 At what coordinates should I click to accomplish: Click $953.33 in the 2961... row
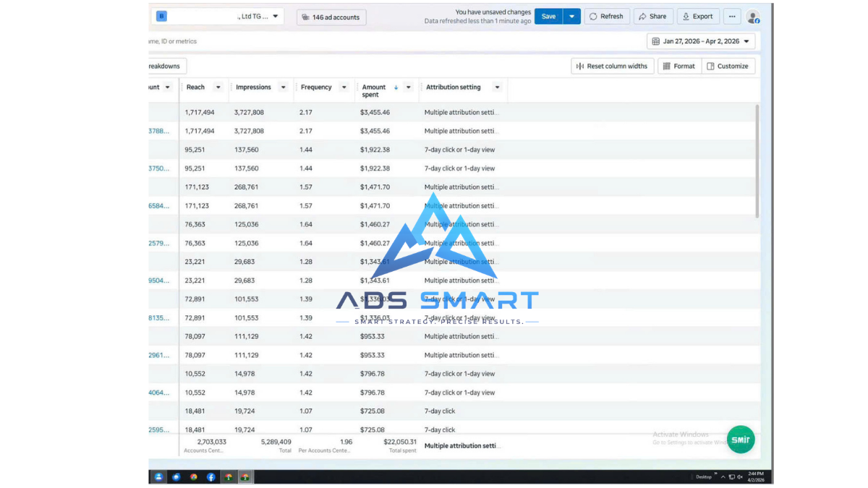click(x=373, y=355)
